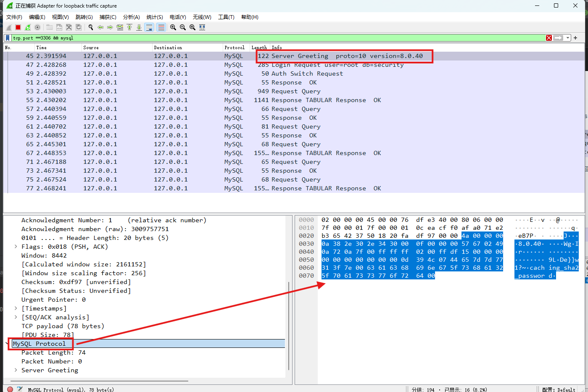Open the 统计(S) menu

155,17
